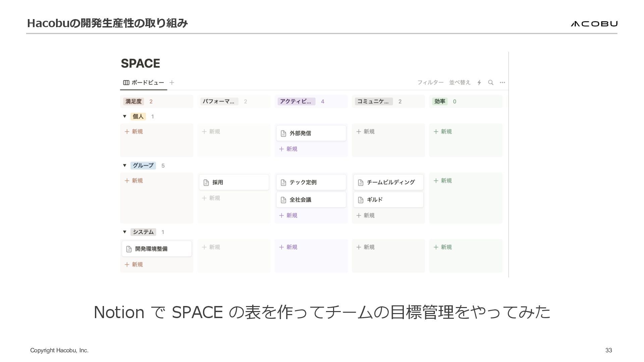Add 新規 in システム row コミュニケーション column
Viewport: 644px width, 362px height.
coord(365,247)
